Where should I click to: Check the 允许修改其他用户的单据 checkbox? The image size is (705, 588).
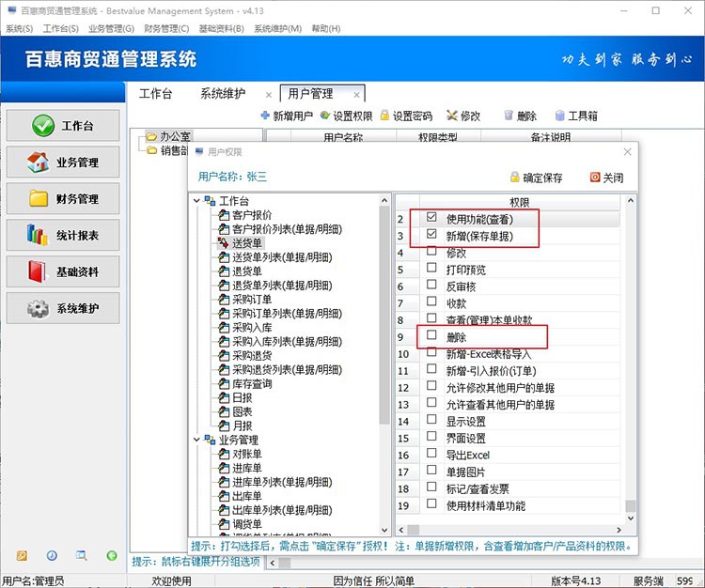coord(431,385)
